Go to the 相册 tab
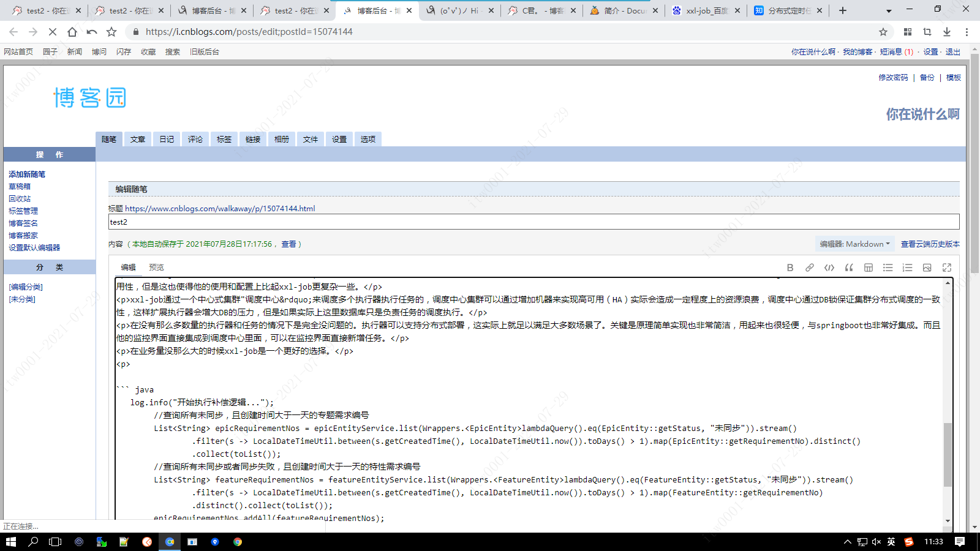Screen dimensions: 980x551 pyautogui.click(x=282, y=140)
